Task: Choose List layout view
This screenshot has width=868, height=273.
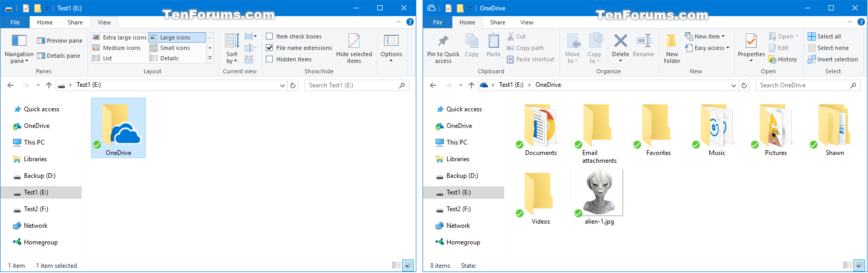Action: [x=102, y=58]
